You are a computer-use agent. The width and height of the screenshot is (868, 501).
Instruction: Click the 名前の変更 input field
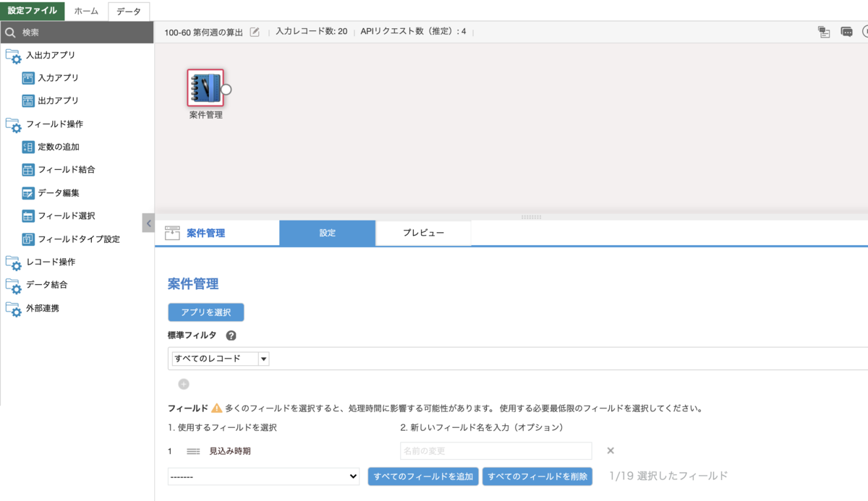tap(495, 450)
